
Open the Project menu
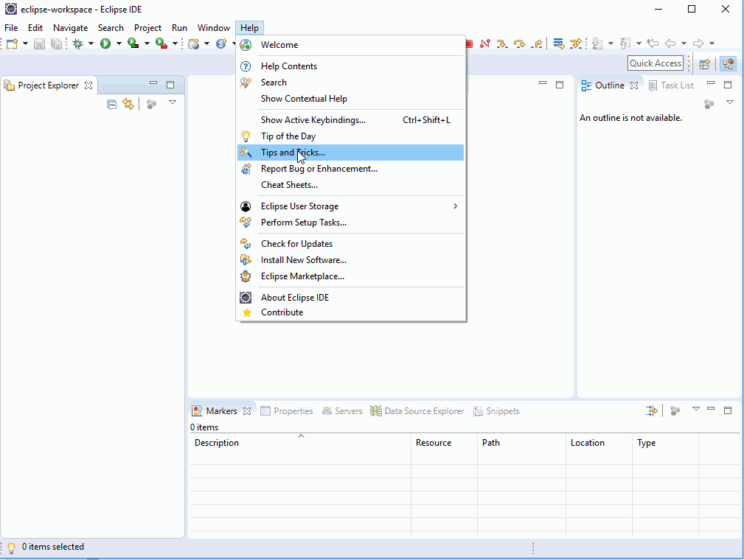pyautogui.click(x=147, y=28)
